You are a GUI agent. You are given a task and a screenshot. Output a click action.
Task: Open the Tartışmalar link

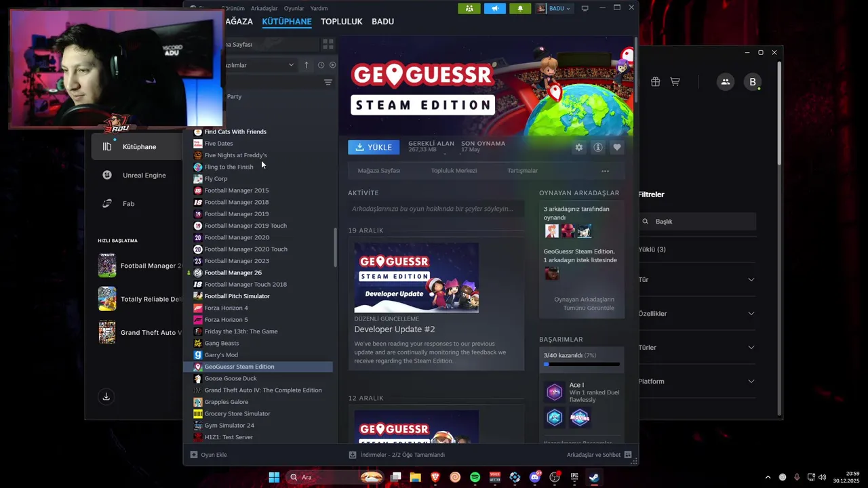522,171
